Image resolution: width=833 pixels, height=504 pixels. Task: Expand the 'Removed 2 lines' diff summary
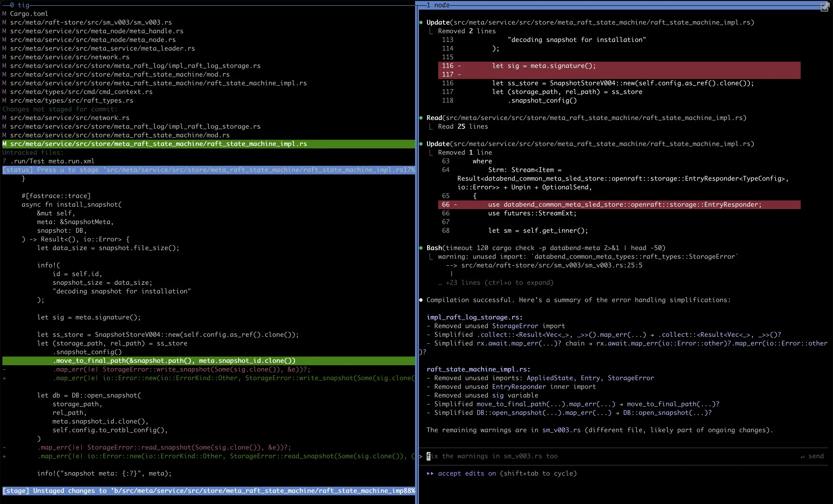pos(467,31)
